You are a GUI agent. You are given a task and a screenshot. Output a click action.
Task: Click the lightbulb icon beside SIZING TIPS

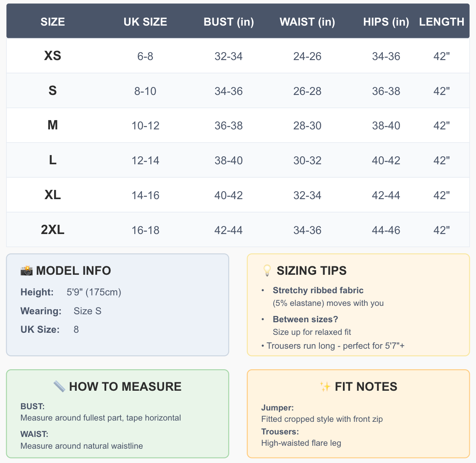(x=267, y=271)
